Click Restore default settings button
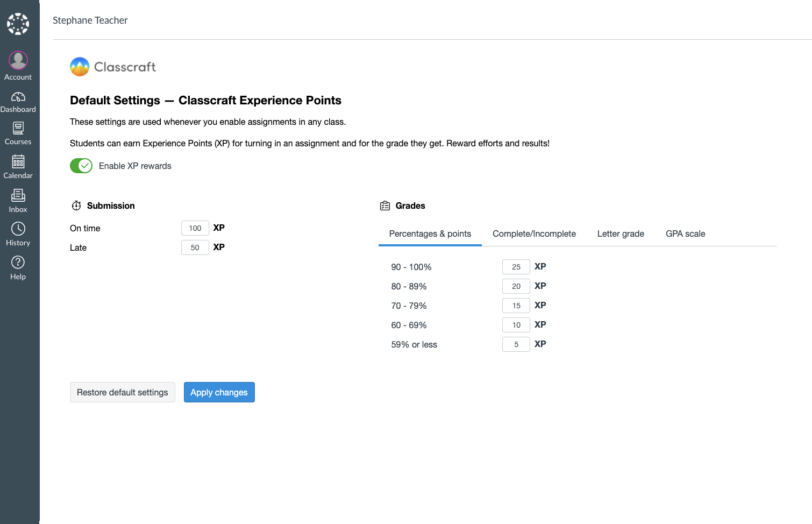This screenshot has width=812, height=524. tap(123, 392)
